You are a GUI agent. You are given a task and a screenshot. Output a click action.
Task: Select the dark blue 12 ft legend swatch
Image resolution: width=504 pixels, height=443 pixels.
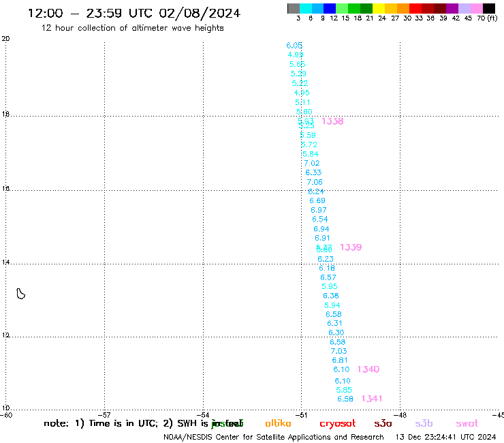(x=330, y=8)
